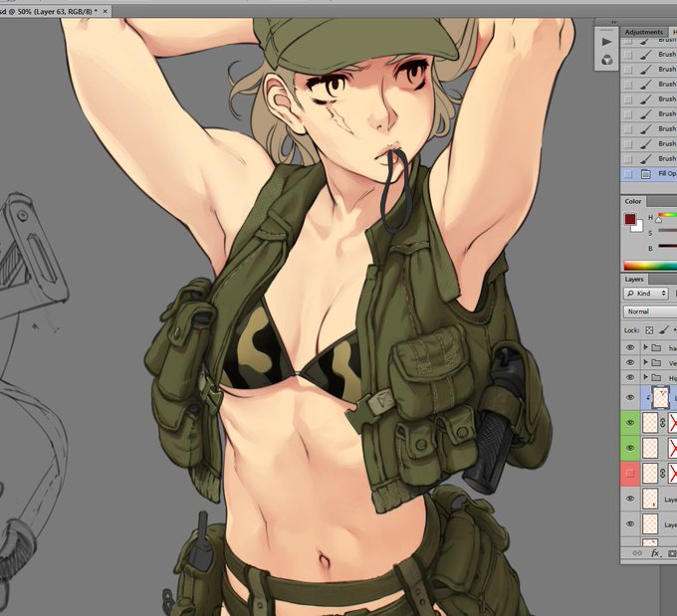The height and width of the screenshot is (616, 677).
Task: Switch to the Adjustments panel tab
Action: point(643,32)
